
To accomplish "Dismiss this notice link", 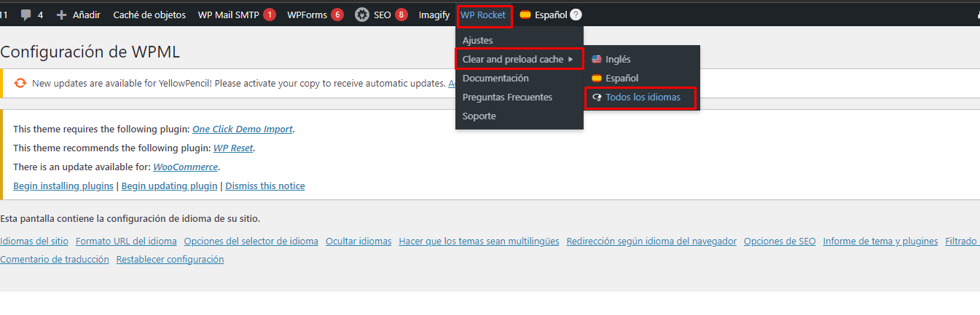I will pos(265,186).
